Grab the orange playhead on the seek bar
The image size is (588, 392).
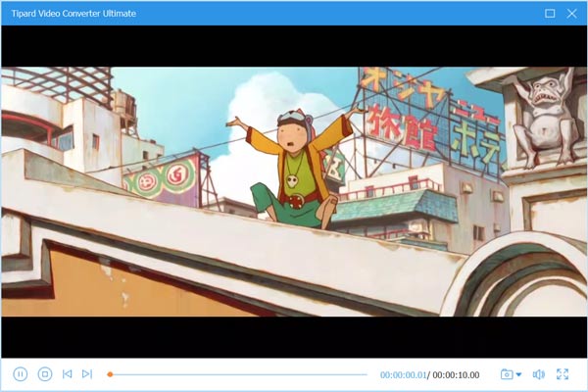point(110,374)
